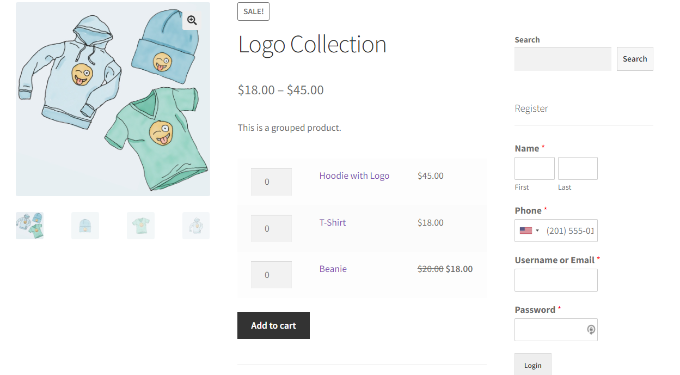Click the Hoodie with Logo quantity box

[271, 182]
